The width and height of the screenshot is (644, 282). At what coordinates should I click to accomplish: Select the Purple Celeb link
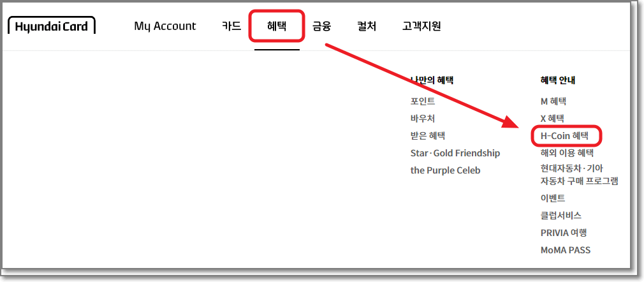click(445, 170)
